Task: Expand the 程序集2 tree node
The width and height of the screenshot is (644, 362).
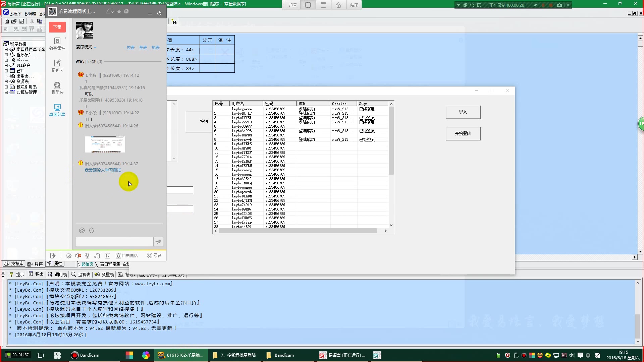Action: 6,55
